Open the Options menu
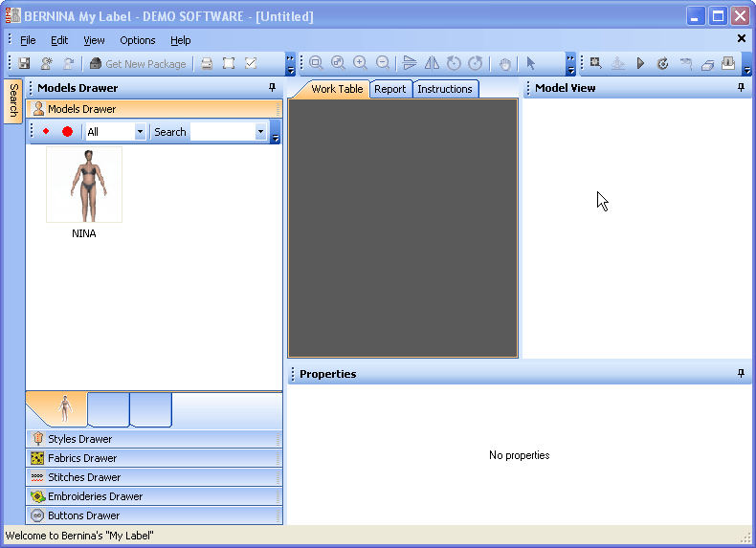The image size is (756, 548). coord(138,40)
